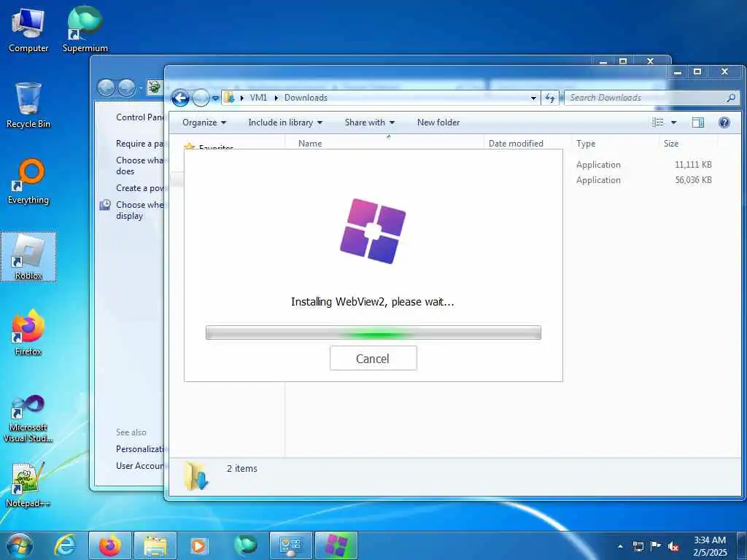Select the 11,111 KB Application file row

pos(644,165)
